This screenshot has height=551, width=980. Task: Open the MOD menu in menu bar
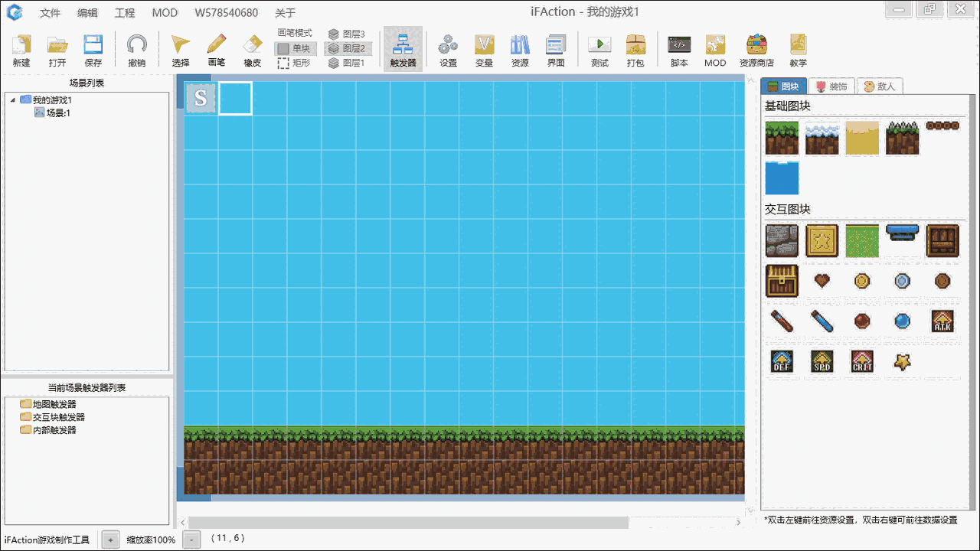tap(165, 13)
